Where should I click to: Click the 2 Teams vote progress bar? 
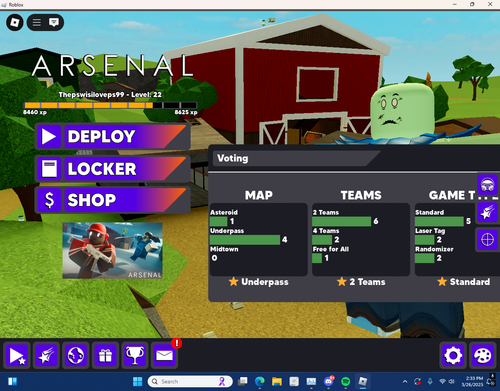(341, 221)
